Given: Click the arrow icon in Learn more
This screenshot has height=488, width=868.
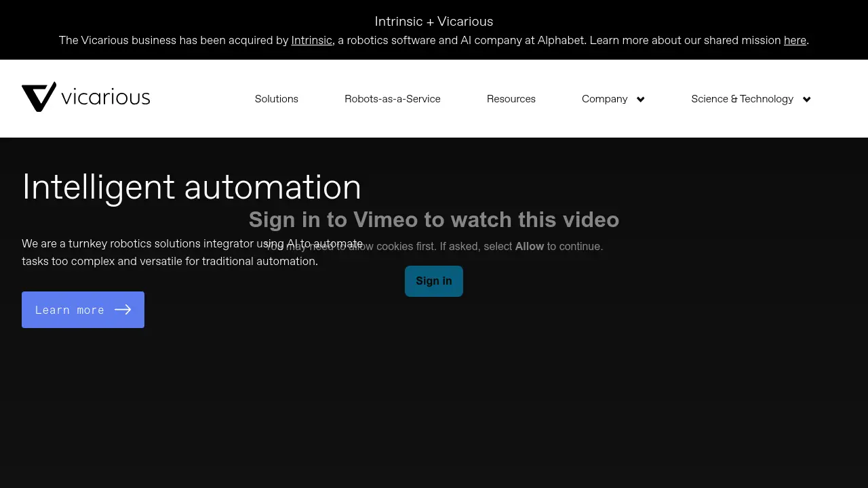Looking at the screenshot, I should 123,310.
